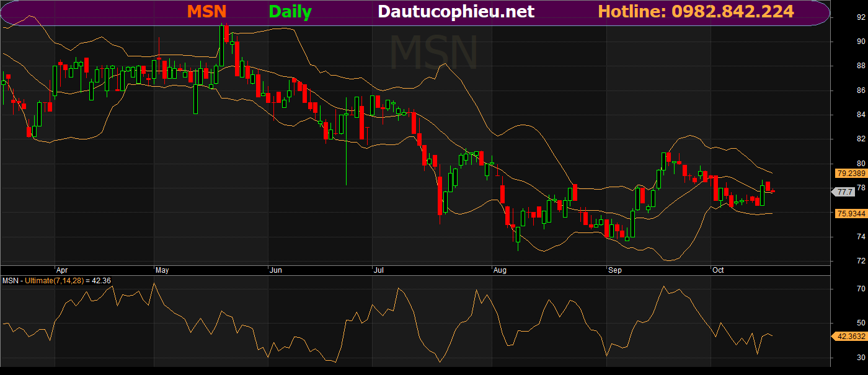
Task: Click the May label on time axis
Action: point(162,271)
